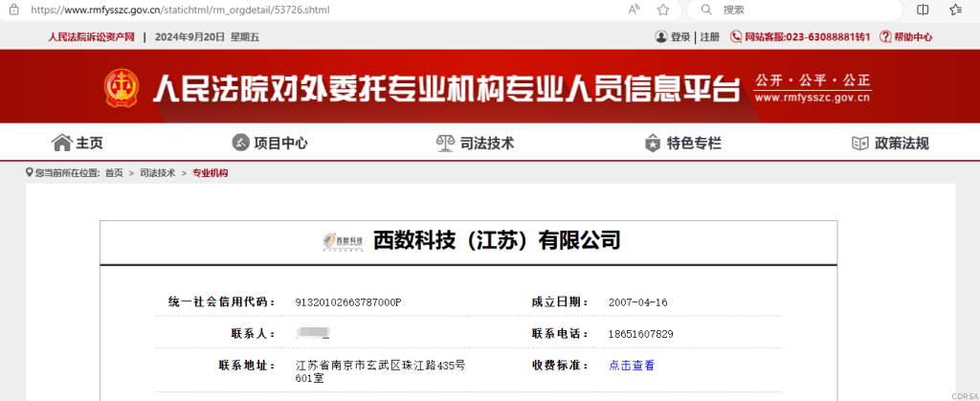980x401 pixels.
Task: Click www.rmfysszc.gov.cn text in banner
Action: [x=813, y=98]
